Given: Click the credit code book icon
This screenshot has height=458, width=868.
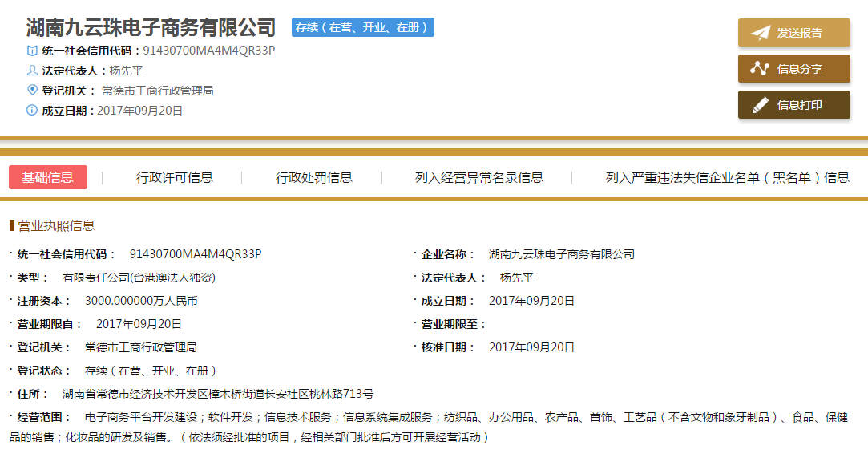Looking at the screenshot, I should point(32,51).
